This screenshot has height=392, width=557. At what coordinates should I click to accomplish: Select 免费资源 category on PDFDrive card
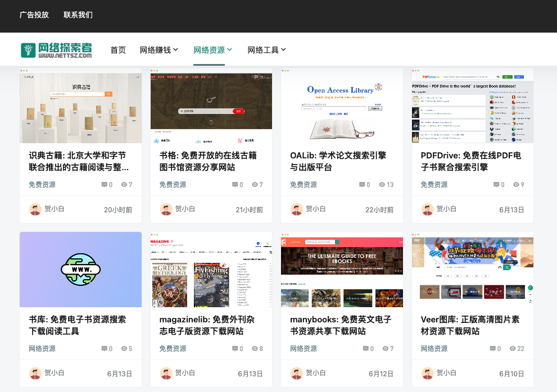pos(434,185)
